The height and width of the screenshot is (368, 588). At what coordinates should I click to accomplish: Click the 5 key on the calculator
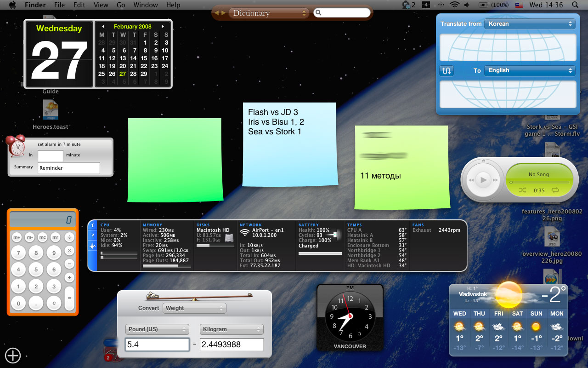coord(36,270)
